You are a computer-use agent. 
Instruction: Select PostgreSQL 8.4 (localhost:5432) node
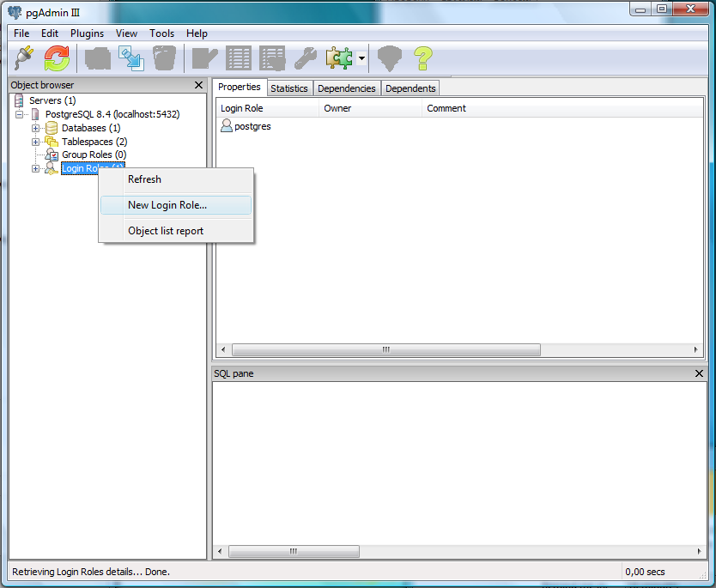tap(112, 114)
